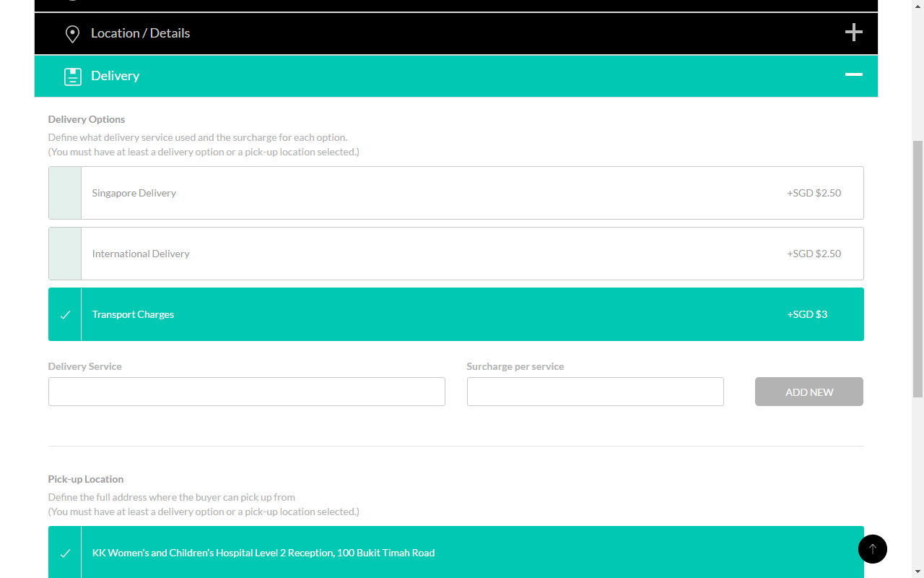This screenshot has height=578, width=924.
Task: Collapse Delivery section with minus icon
Action: (854, 74)
